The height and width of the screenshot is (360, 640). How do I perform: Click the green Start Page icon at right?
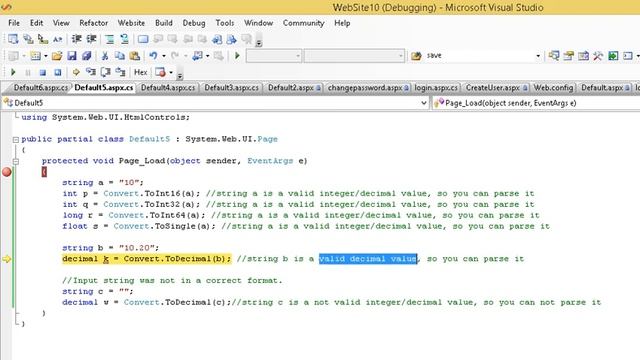tap(613, 56)
